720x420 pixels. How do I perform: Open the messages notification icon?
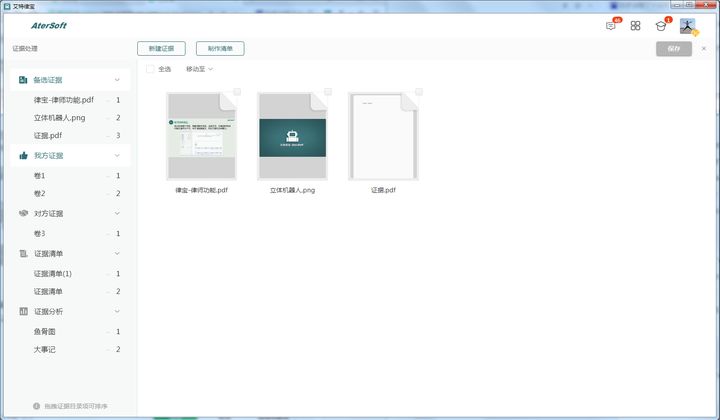coord(611,26)
